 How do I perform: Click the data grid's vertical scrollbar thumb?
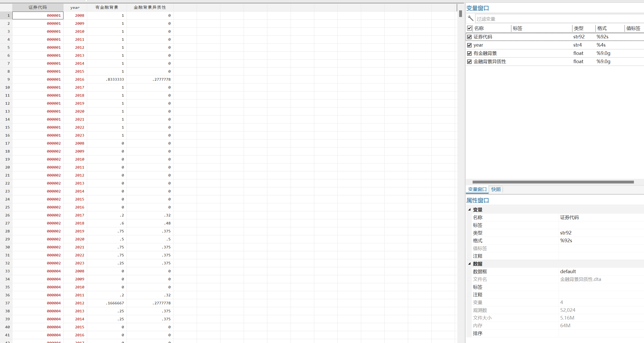coord(460,13)
